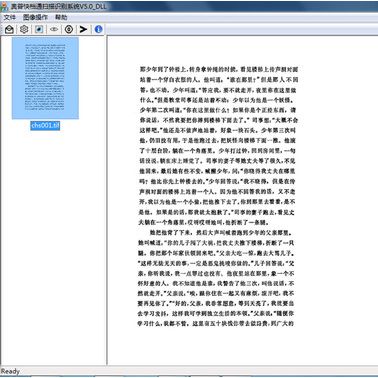The height and width of the screenshot is (378, 378).
Task: Click the eye preview toolbar icon
Action: coord(54,29)
